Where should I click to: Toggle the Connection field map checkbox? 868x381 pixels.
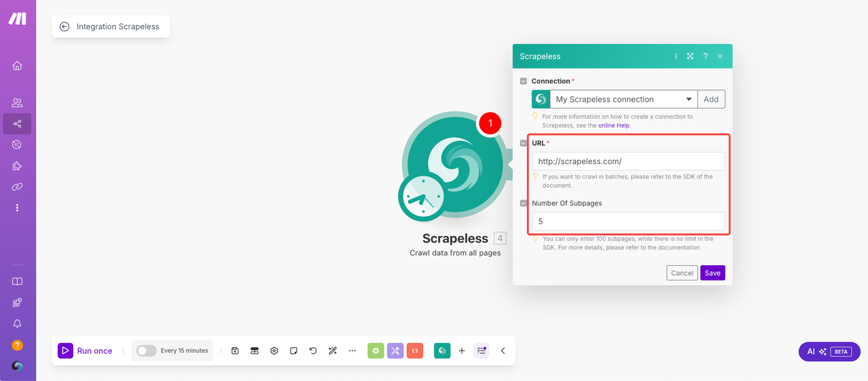pyautogui.click(x=524, y=81)
